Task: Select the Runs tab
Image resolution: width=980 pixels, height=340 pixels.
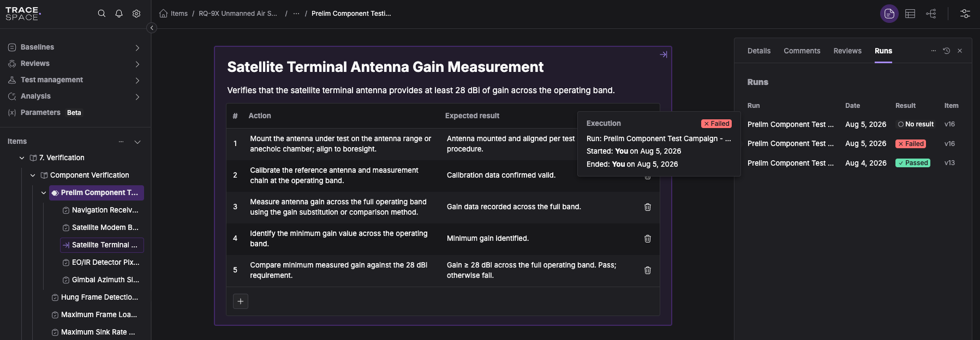Action: pos(883,51)
